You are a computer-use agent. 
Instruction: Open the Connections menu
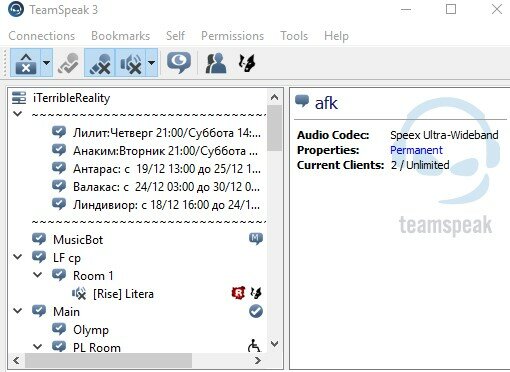click(42, 36)
